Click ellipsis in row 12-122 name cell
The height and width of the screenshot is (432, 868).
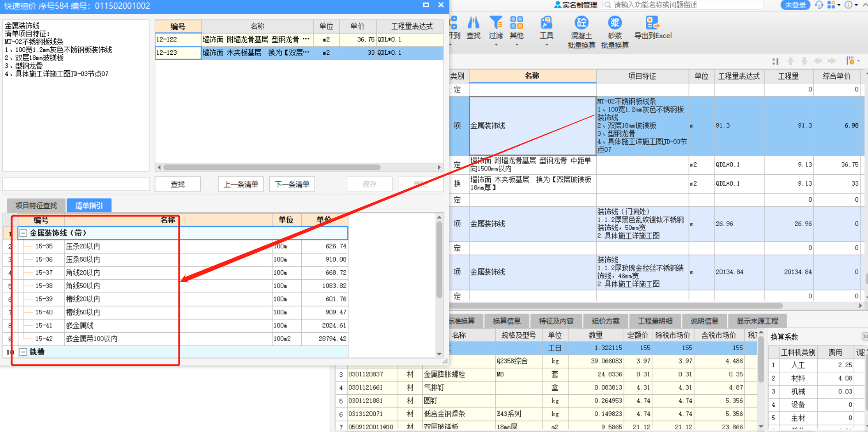click(x=305, y=39)
